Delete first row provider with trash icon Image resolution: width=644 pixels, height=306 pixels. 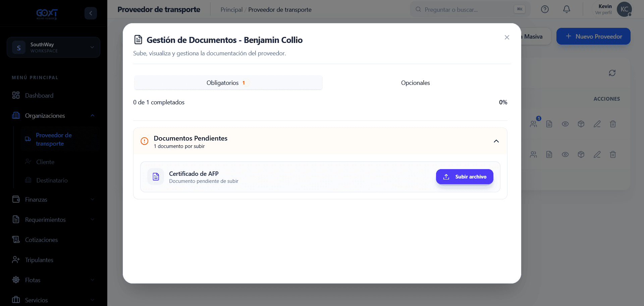pyautogui.click(x=613, y=124)
